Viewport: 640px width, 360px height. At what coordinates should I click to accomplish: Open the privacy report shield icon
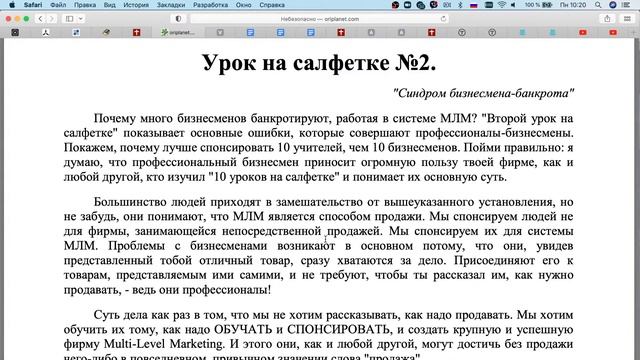point(178,19)
